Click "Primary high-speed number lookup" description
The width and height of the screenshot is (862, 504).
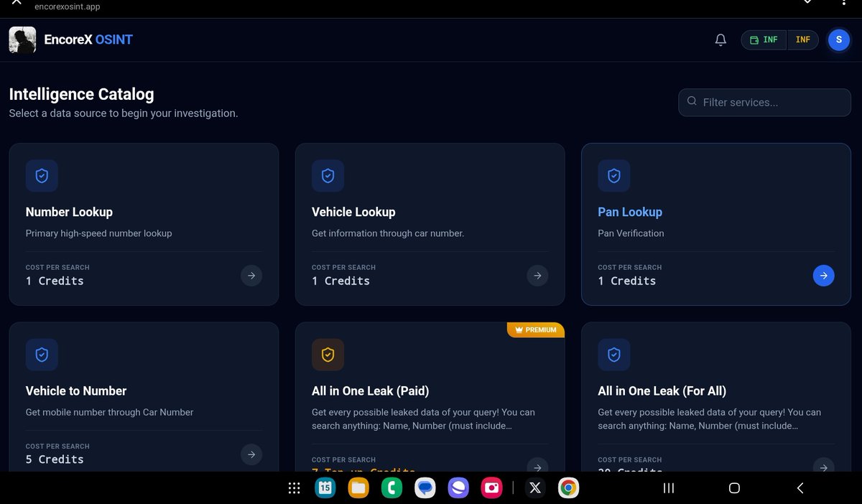pyautogui.click(x=98, y=233)
